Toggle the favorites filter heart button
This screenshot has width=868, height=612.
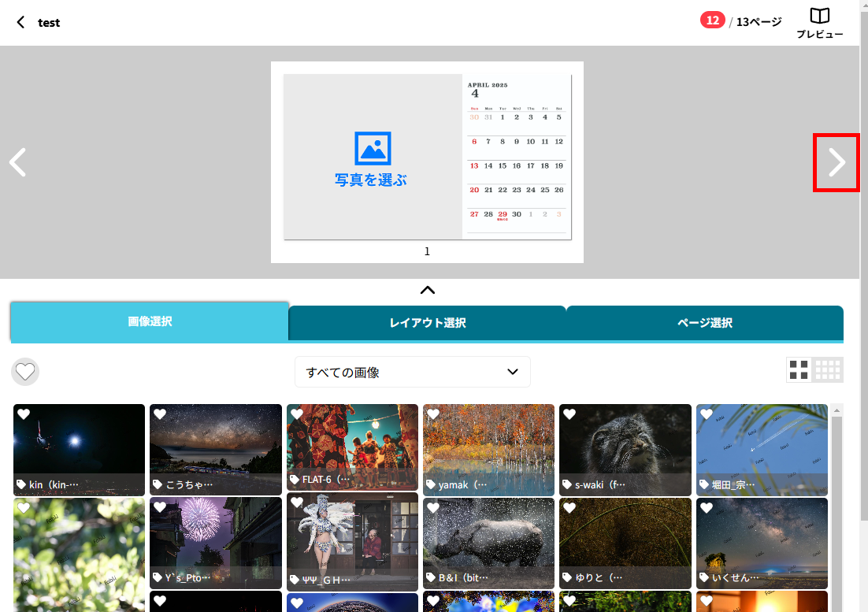click(x=25, y=371)
